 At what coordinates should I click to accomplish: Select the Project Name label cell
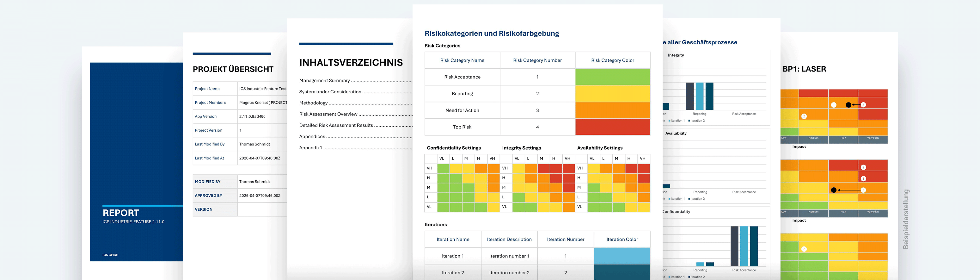pos(215,89)
